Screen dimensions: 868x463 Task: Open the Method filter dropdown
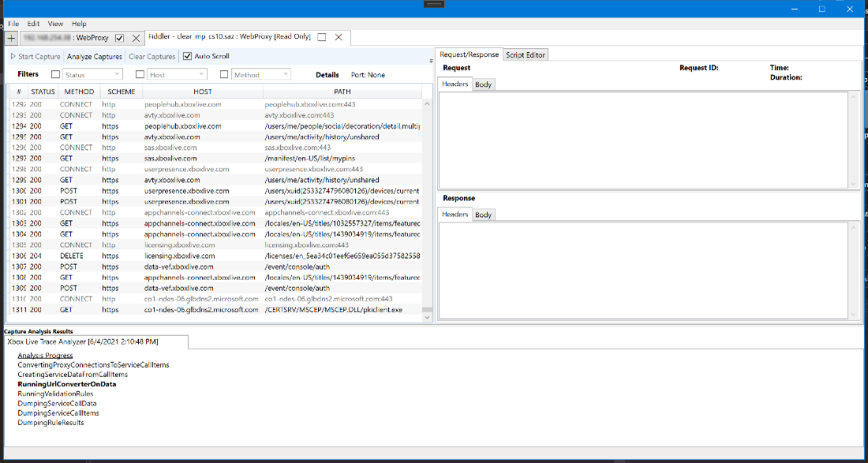point(261,74)
